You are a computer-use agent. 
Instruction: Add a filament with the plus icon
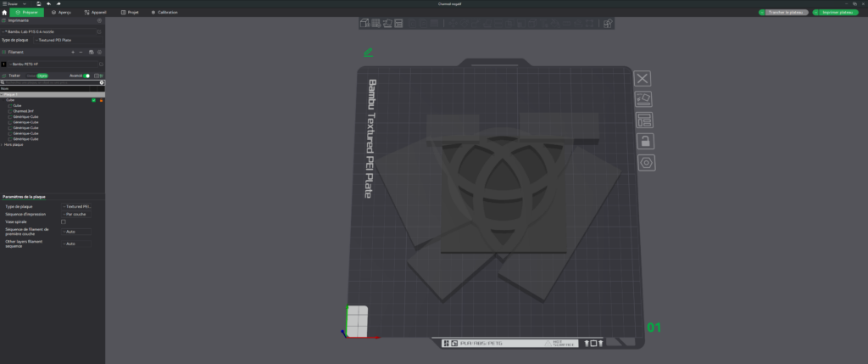(x=73, y=52)
